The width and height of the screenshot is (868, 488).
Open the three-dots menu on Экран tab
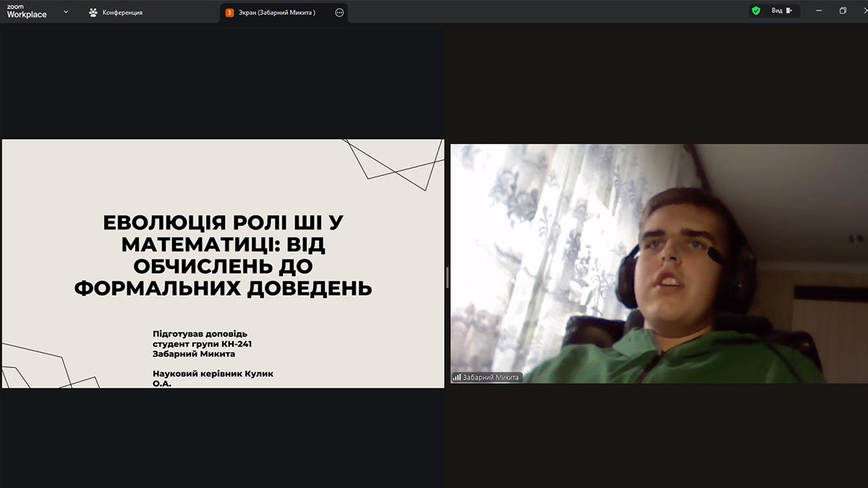(339, 12)
